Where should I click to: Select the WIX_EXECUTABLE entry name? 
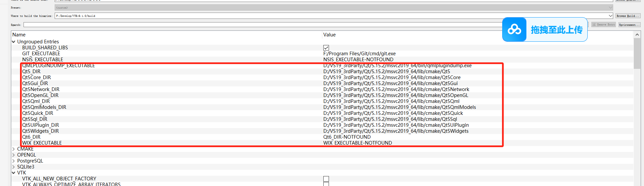42,143
